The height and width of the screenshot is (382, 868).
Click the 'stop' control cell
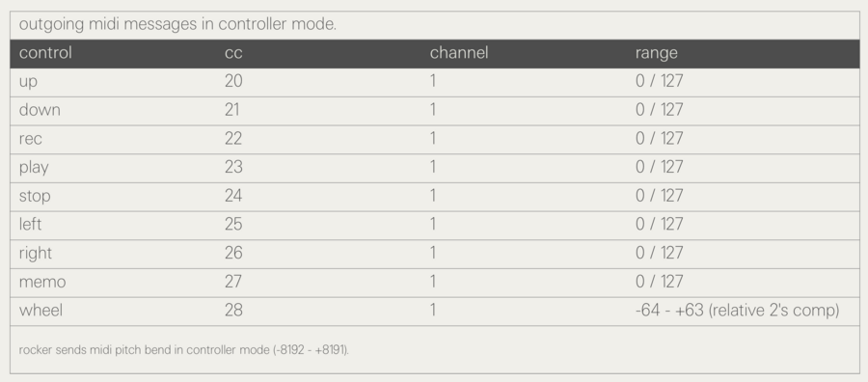[35, 196]
